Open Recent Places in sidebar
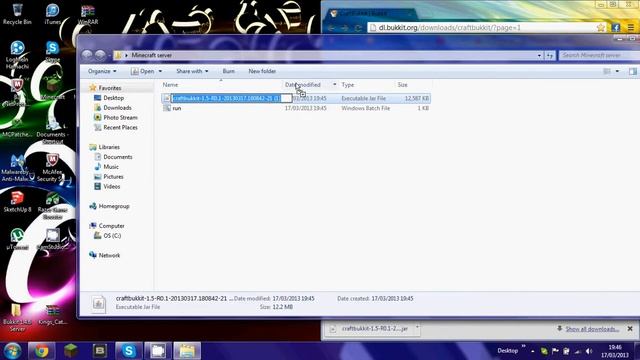 coord(120,127)
